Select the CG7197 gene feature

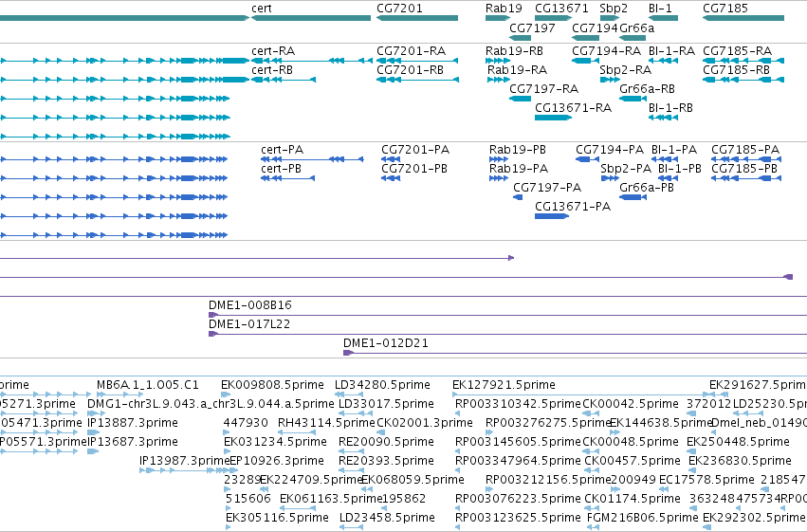(x=521, y=38)
